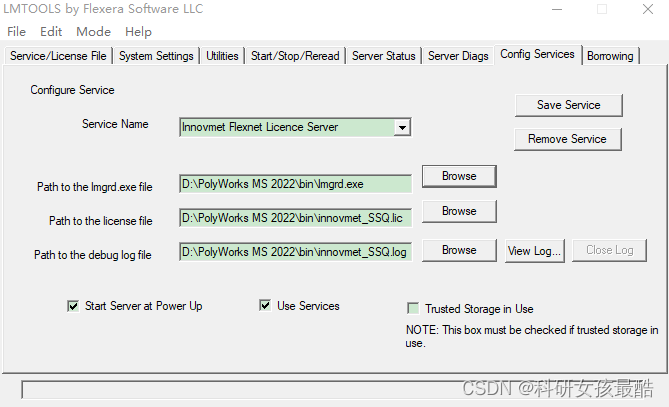Browse for the license file

pos(459,211)
